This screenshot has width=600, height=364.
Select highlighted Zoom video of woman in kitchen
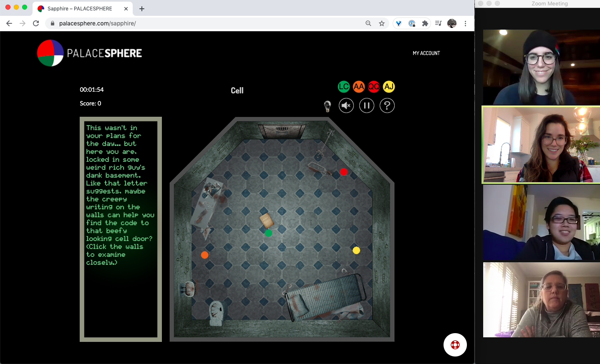point(541,145)
